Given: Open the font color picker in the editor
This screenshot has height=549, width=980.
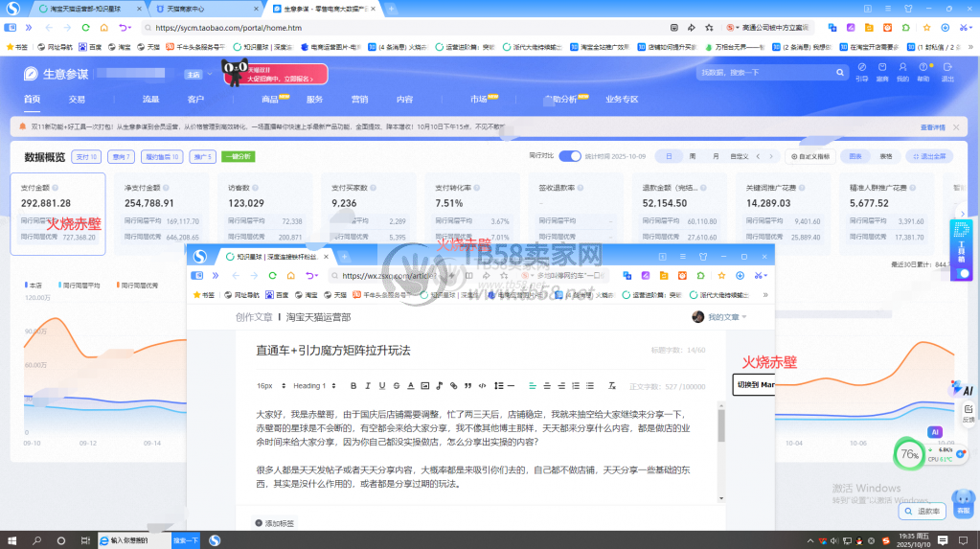Looking at the screenshot, I should click(x=411, y=386).
